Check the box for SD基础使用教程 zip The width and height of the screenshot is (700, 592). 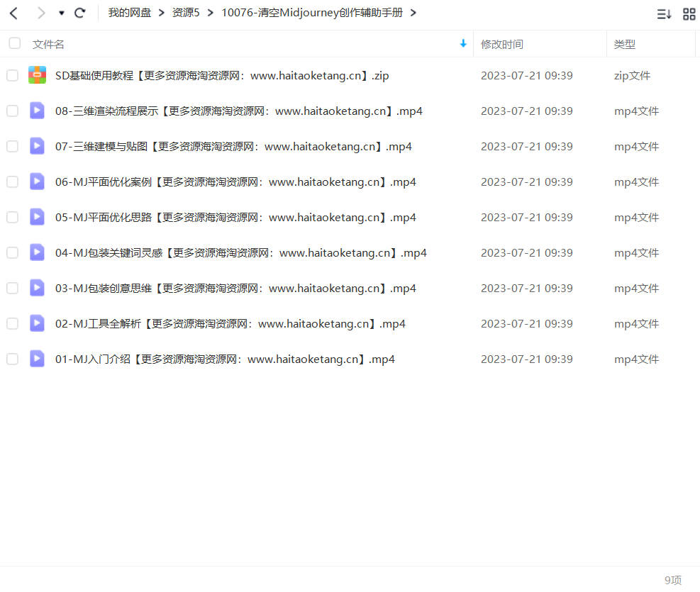(13, 75)
